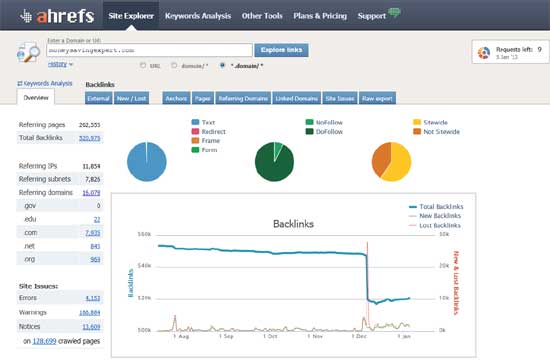Viewport: 550px width, 361px height.
Task: Open the Keywords Analysis menu
Action: [198, 16]
